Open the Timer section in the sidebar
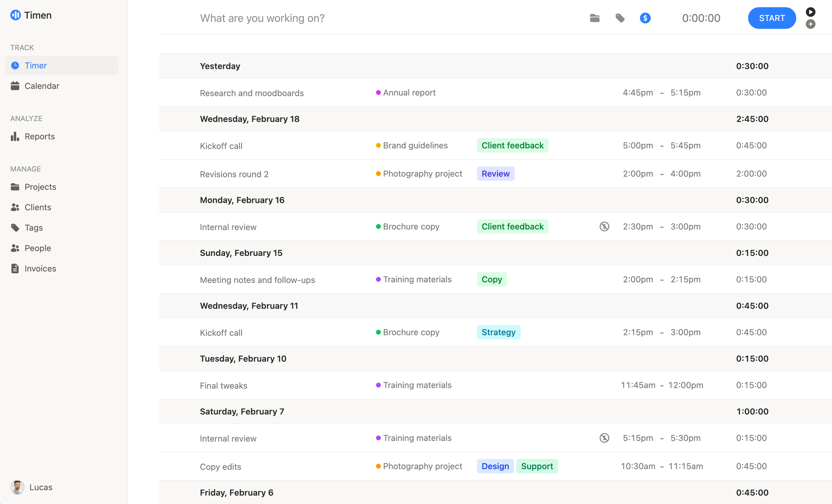The width and height of the screenshot is (832, 504). click(35, 65)
